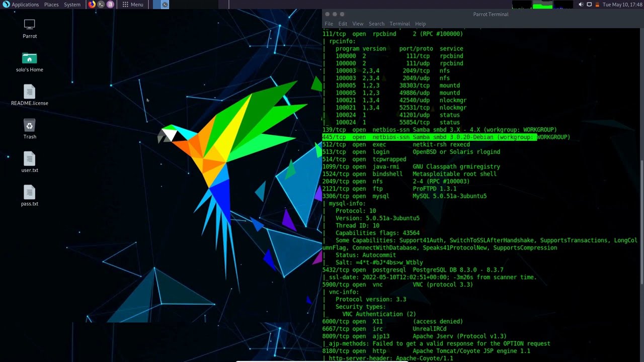Launch Firefox from the top panel

[92, 5]
